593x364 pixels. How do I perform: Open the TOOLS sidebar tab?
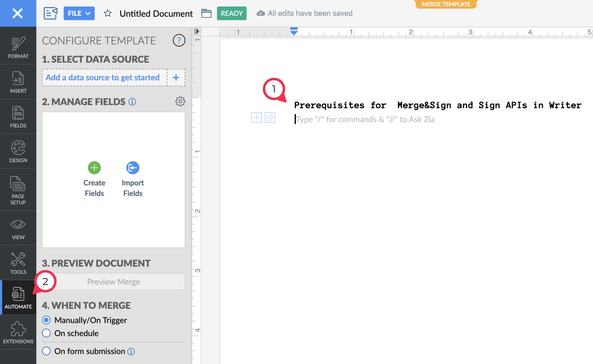tap(18, 263)
